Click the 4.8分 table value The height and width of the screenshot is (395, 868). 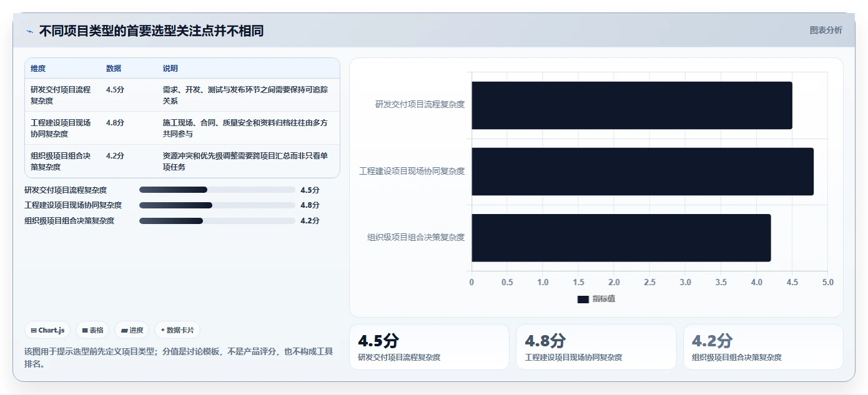pyautogui.click(x=115, y=123)
